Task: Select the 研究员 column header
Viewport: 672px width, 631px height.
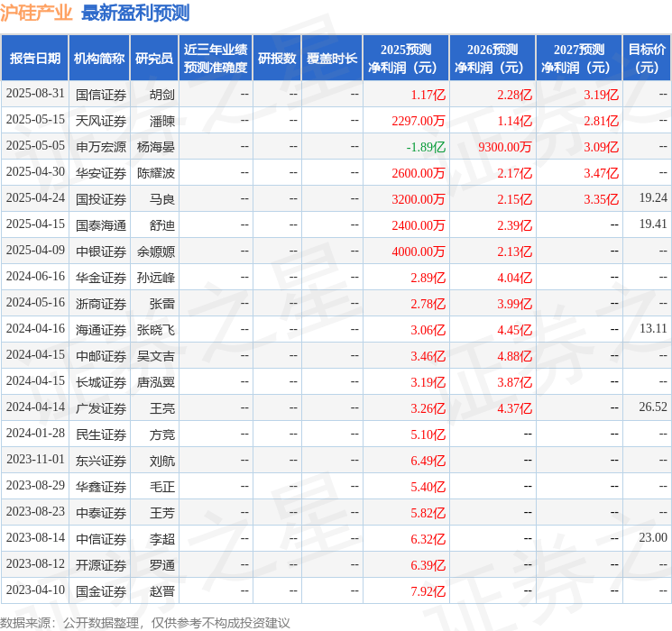Action: [x=154, y=59]
